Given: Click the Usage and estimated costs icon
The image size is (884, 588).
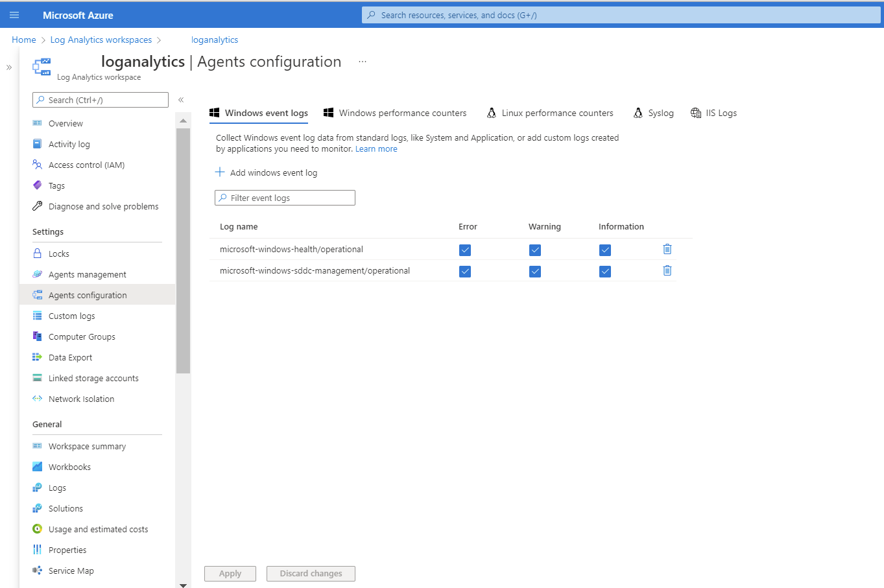Looking at the screenshot, I should pyautogui.click(x=38, y=529).
